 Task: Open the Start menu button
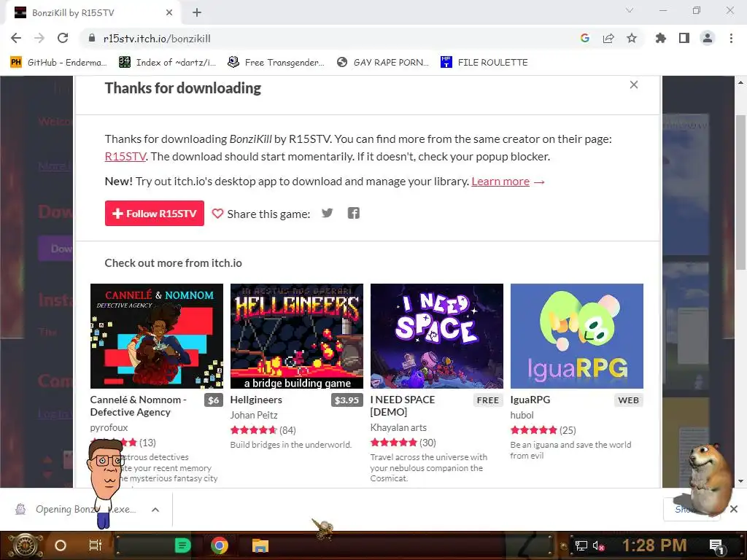pos(26,545)
